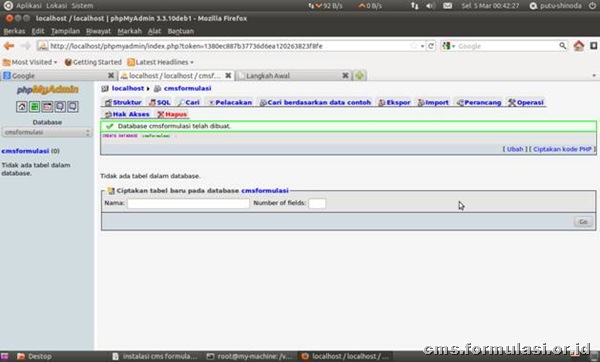
Task: Click the cmsformulasi breadcrumb link
Action: 188,88
